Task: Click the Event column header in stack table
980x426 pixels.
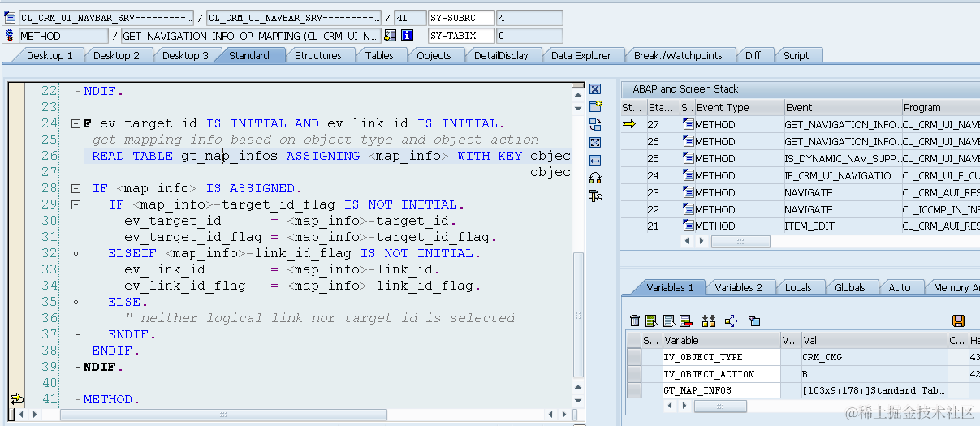Action: pos(841,107)
